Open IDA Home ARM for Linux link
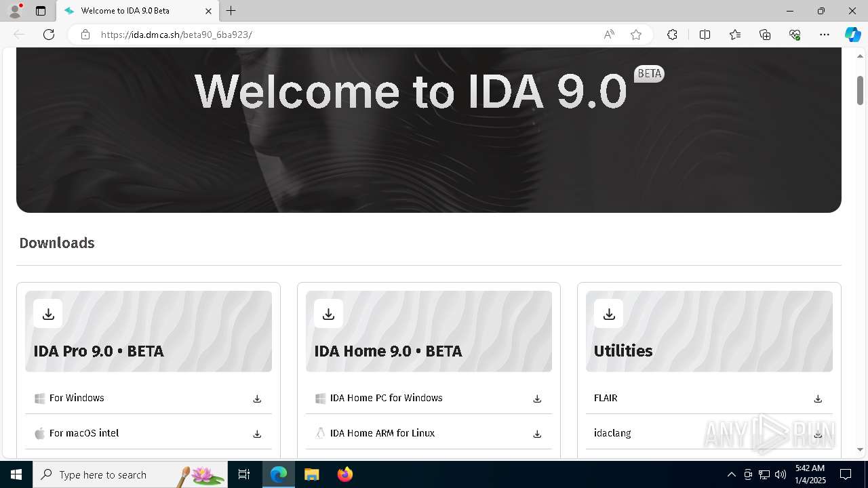The image size is (868, 488). coord(382,433)
